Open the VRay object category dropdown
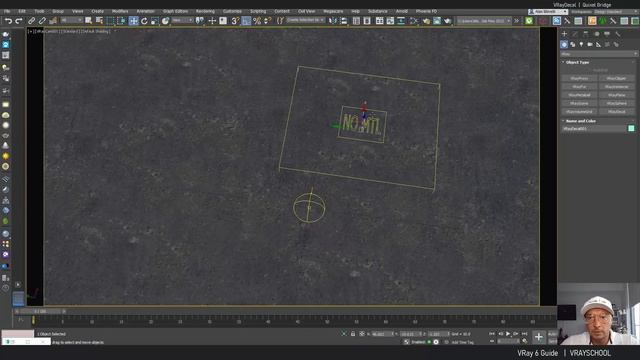Screen dimensions: 640x360 click(598, 54)
